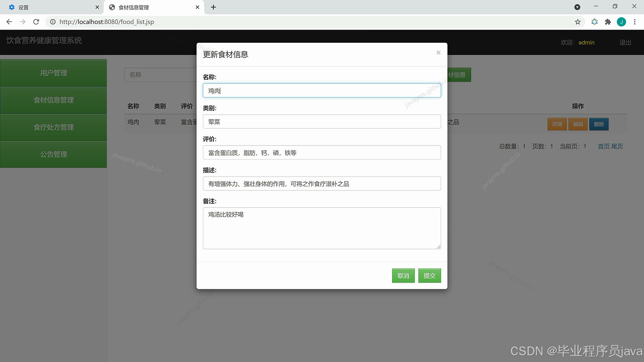Grab the textarea resize handle corner

coord(439,247)
